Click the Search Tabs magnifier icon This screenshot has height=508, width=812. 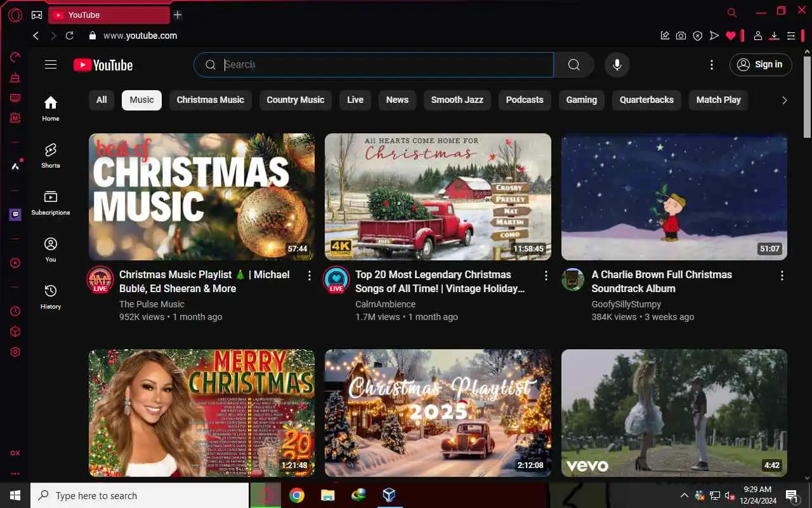732,12
